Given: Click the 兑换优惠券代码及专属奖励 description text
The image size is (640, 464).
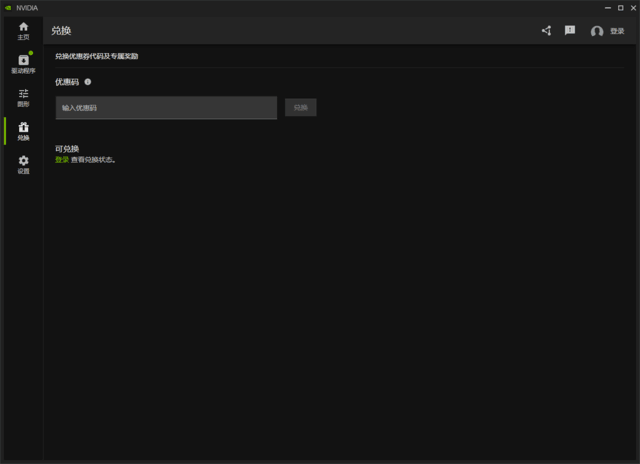Looking at the screenshot, I should [x=97, y=56].
